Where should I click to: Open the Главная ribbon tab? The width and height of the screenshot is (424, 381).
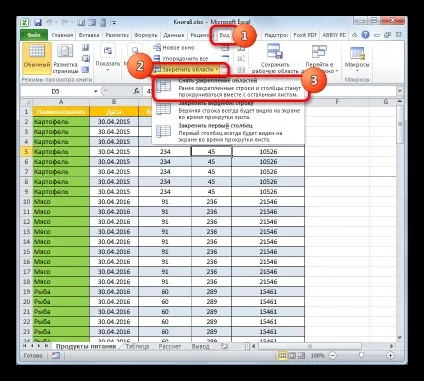click(x=62, y=35)
